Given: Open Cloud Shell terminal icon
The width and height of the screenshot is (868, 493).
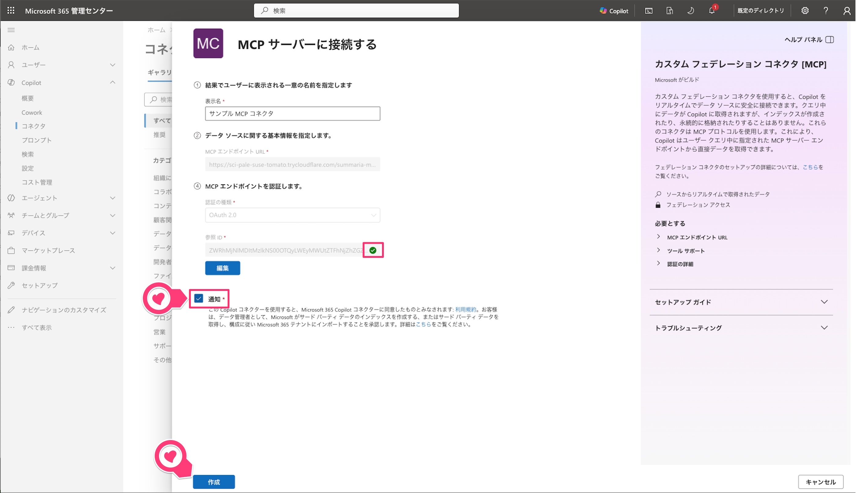Looking at the screenshot, I should coord(648,10).
